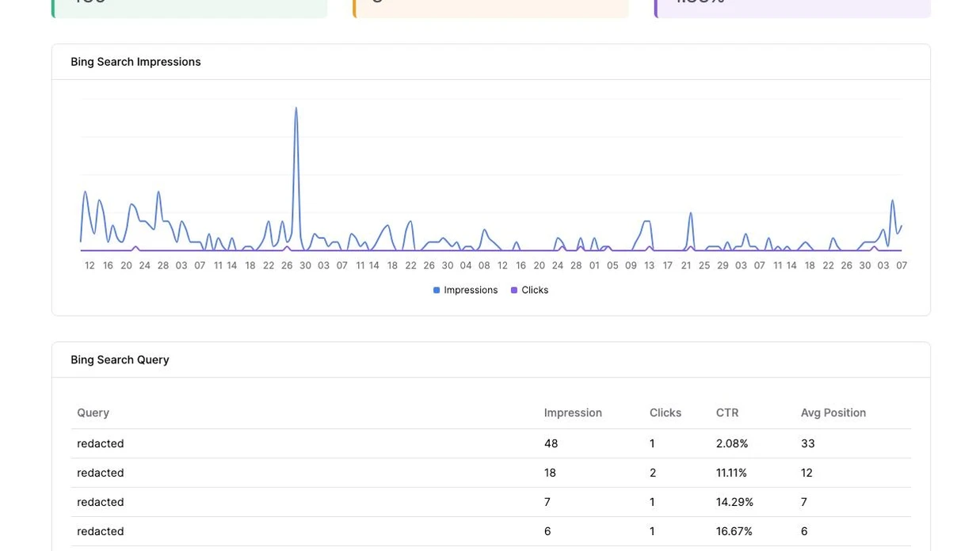
Task: Click the 48 impression value
Action: tap(551, 443)
